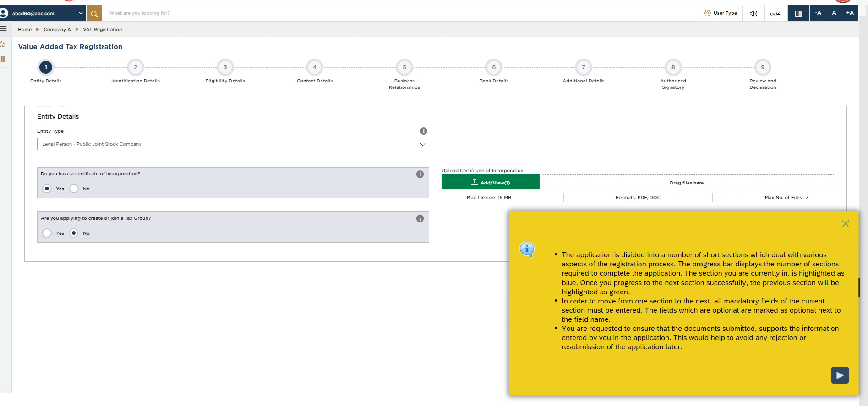868x406 pixels.
Task: Jump to step 8 Authorized Signatory
Action: click(673, 67)
